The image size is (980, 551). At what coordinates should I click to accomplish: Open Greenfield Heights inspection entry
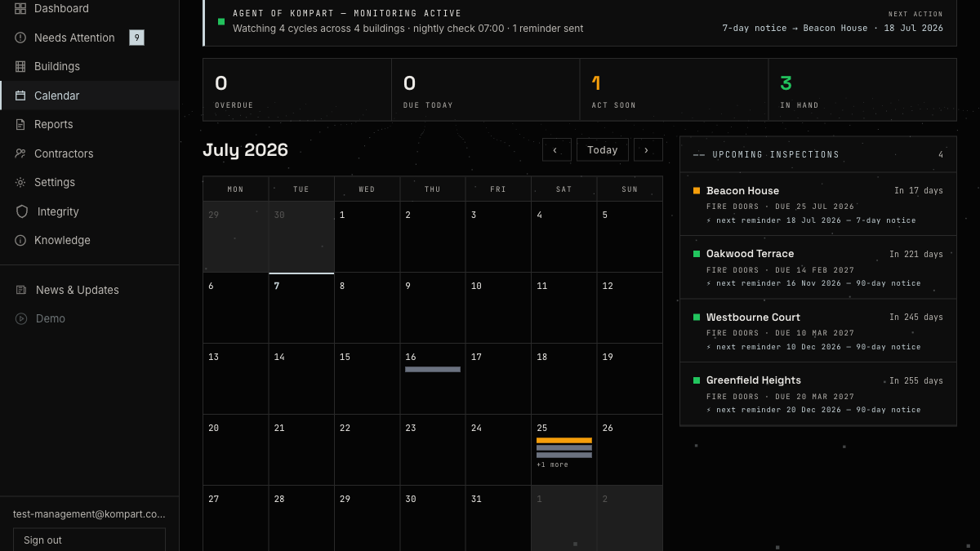(x=817, y=393)
